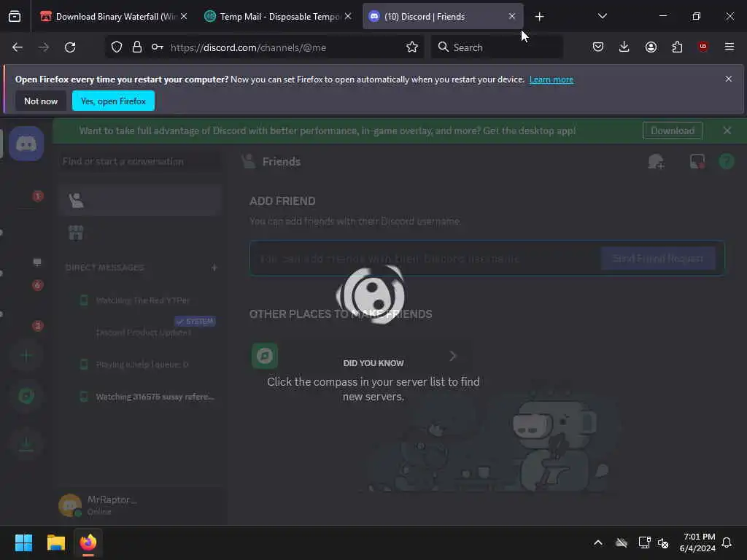
Task: Switch to Temp Mail tab
Action: (x=277, y=17)
